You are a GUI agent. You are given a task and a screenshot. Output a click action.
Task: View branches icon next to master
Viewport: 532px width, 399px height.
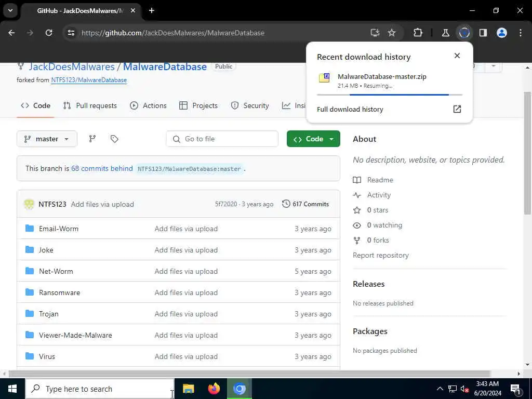click(x=92, y=138)
